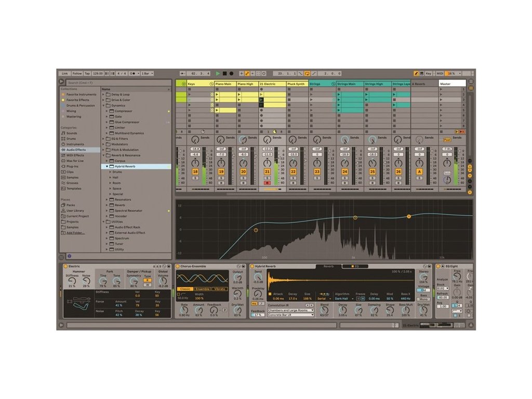Click the Arrangement Record circle button

[231, 74]
